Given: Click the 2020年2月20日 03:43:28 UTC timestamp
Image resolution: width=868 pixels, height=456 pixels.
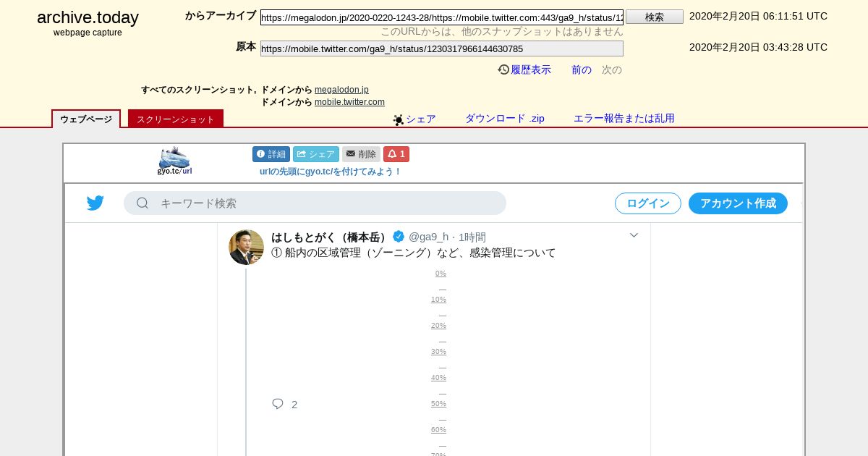Looking at the screenshot, I should (758, 47).
